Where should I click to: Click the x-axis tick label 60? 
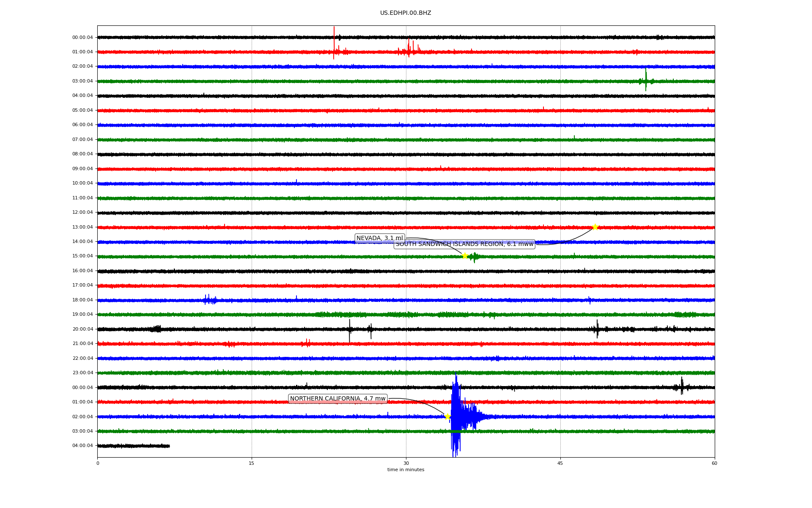click(714, 463)
